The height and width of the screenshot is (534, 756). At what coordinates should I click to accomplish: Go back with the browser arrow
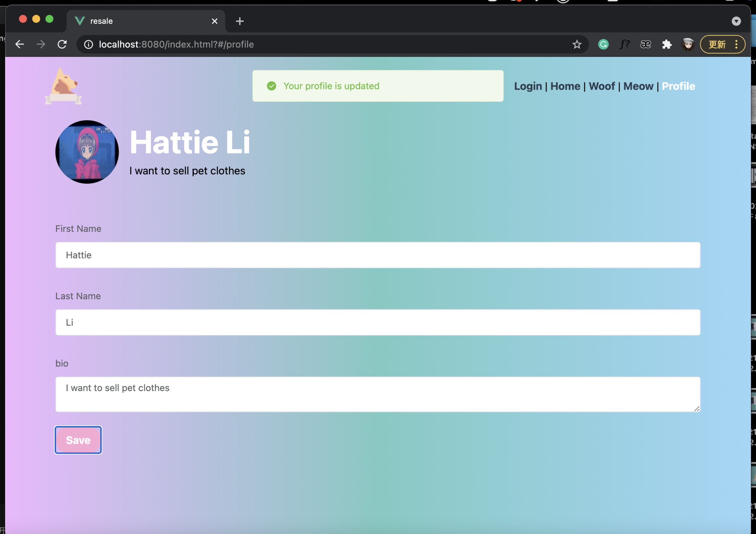coord(20,44)
